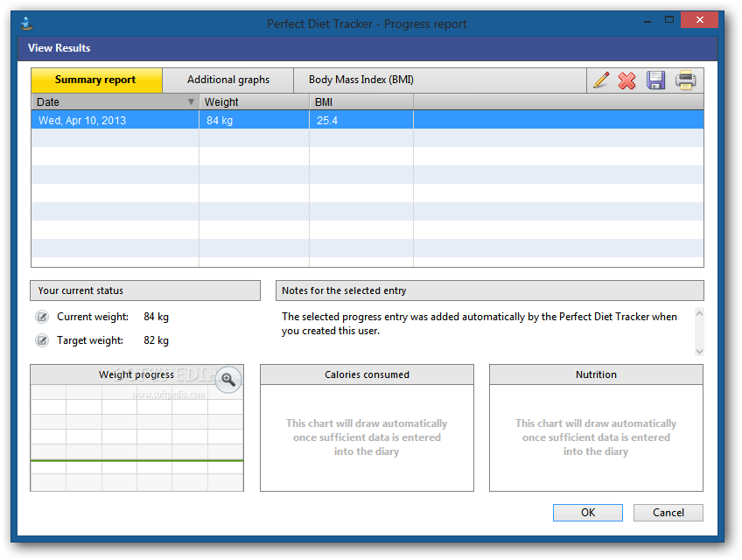Click Your current status header
742x560 pixels.
click(145, 290)
